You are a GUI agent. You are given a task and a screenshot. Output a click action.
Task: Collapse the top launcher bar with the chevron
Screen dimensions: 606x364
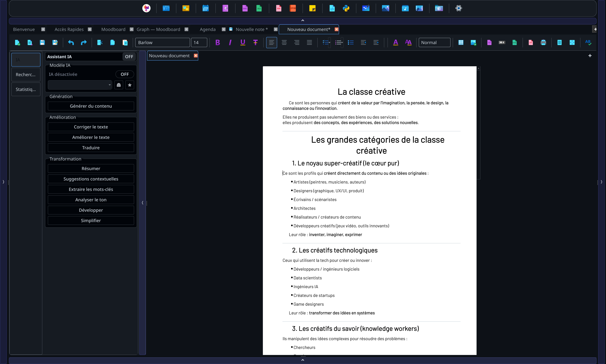[303, 21]
